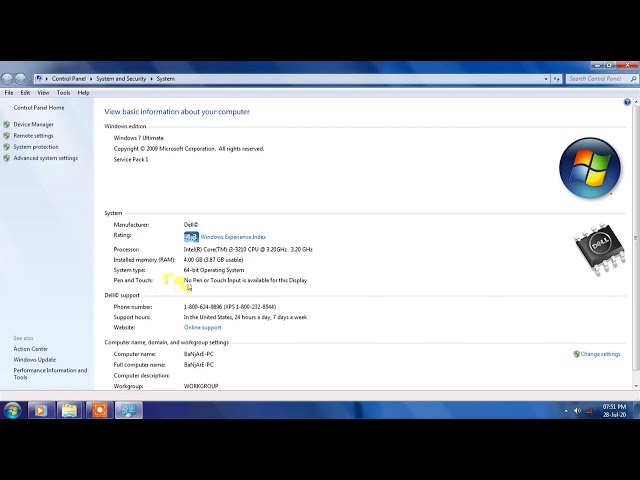
Task: Open the Tools menu
Action: [x=63, y=93]
